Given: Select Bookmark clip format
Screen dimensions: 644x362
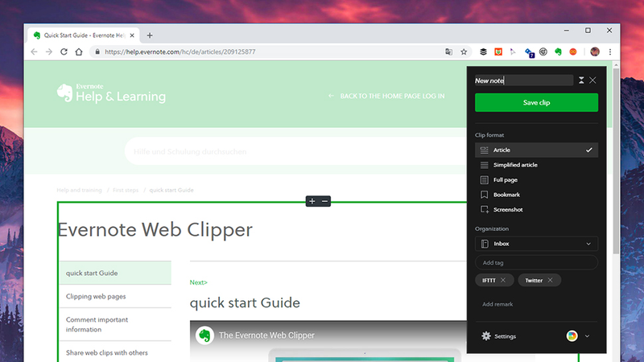Looking at the screenshot, I should click(x=536, y=195).
